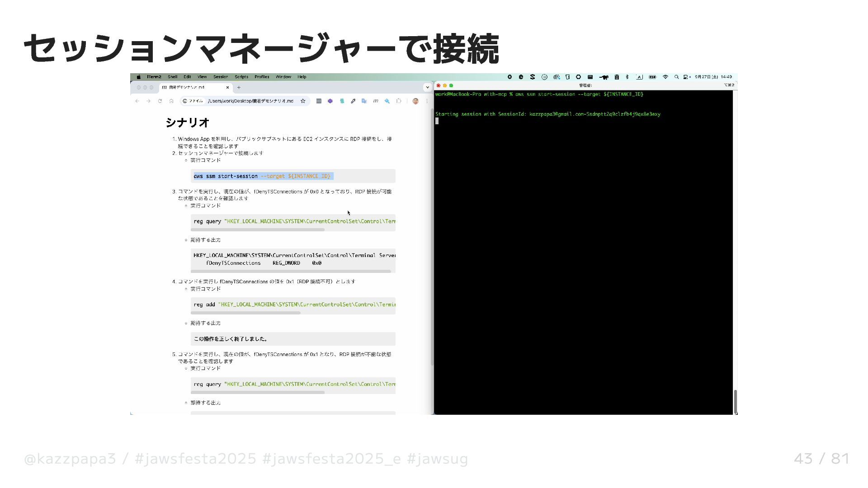Open the Profiles menu in iTerm2

[262, 77]
